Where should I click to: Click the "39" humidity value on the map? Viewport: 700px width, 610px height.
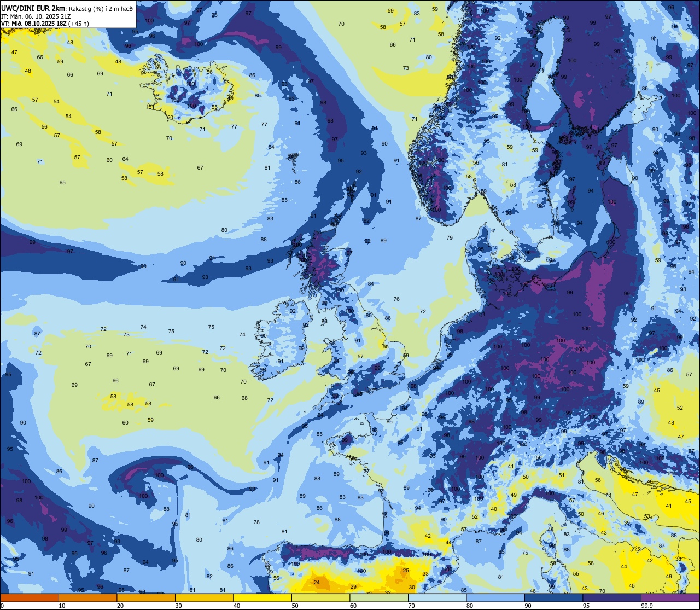pos(627,523)
